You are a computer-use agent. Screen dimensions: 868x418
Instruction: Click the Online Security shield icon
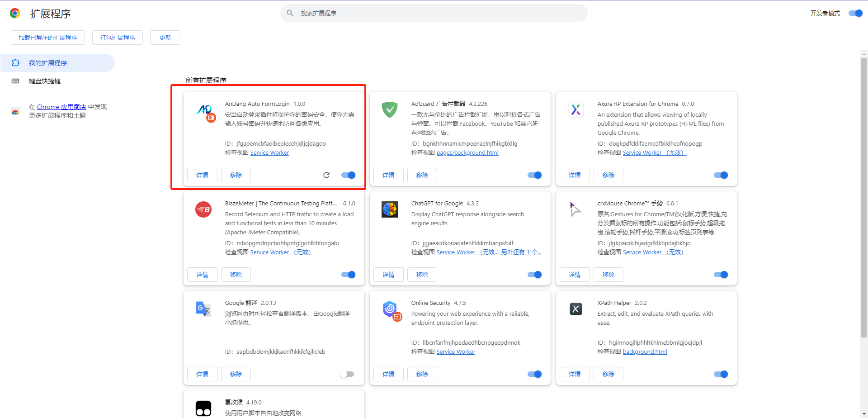point(392,311)
